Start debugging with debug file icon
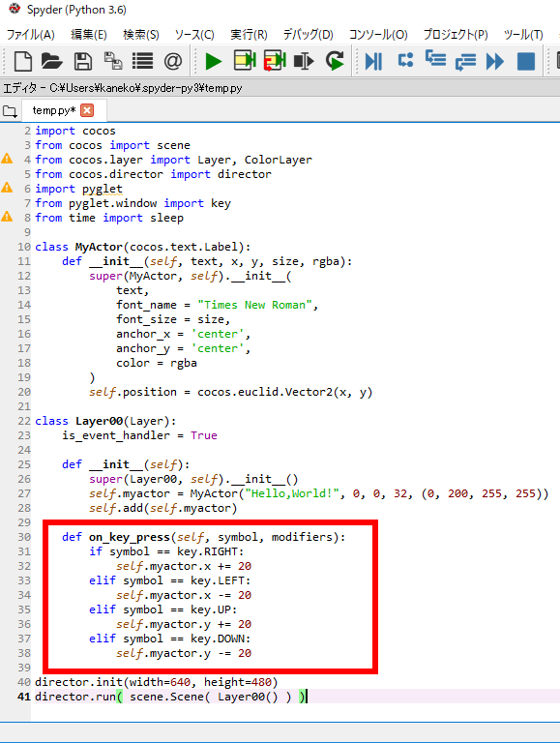This screenshot has width=560, height=743. tap(373, 61)
